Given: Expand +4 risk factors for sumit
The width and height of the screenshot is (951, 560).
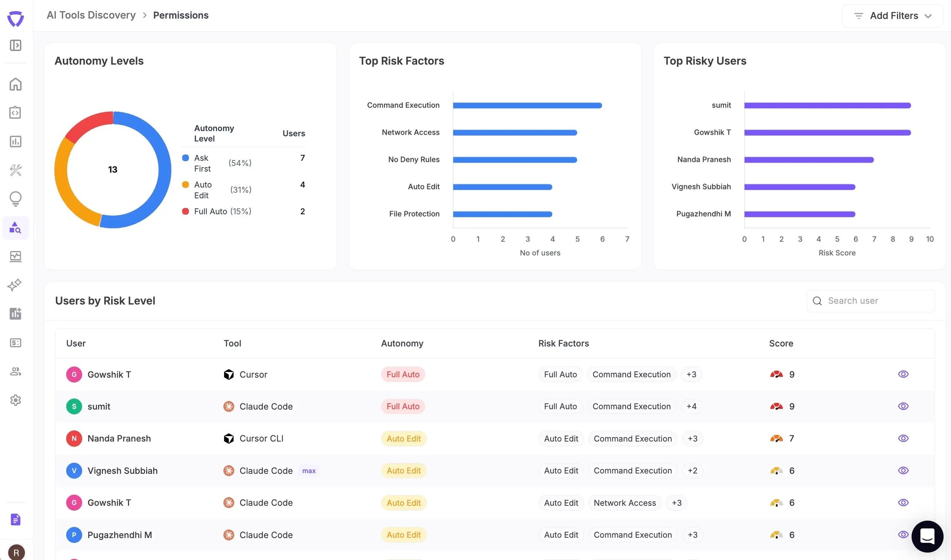Looking at the screenshot, I should click(x=692, y=406).
